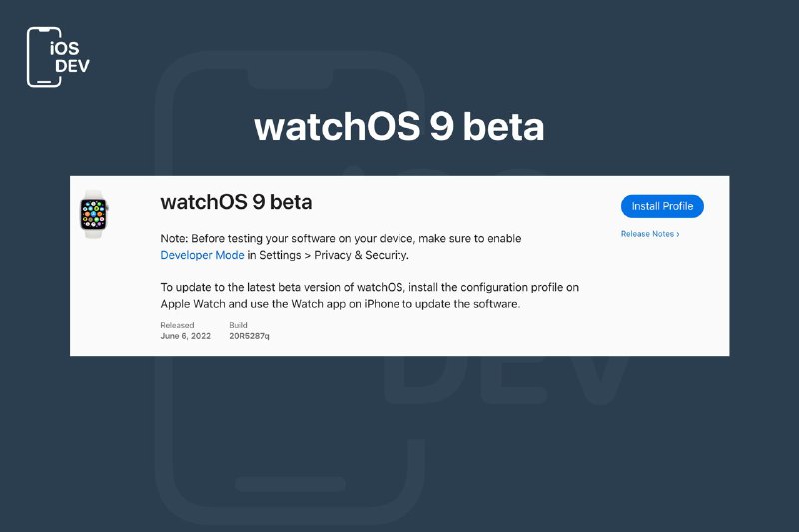Click the blue Install Profile button

click(x=662, y=206)
